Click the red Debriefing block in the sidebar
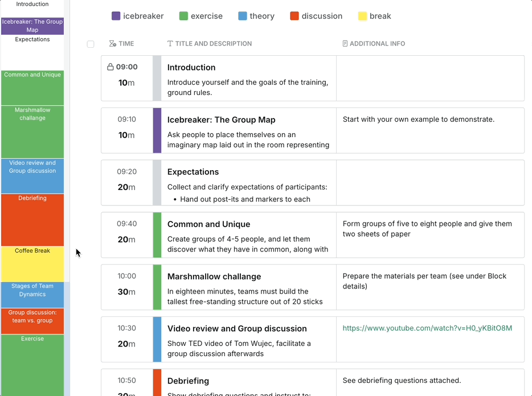This screenshot has width=532, height=396. [x=32, y=220]
